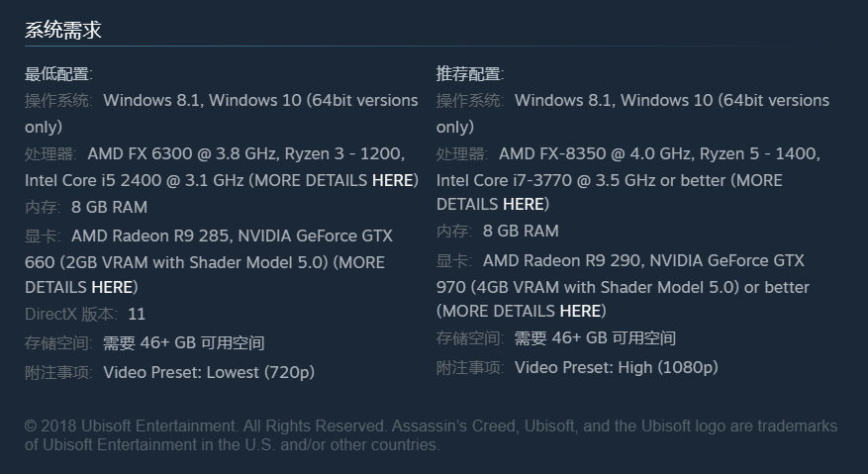Click the Video Preset: Lowest (720p) text
This screenshot has height=474, width=868.
tap(209, 372)
